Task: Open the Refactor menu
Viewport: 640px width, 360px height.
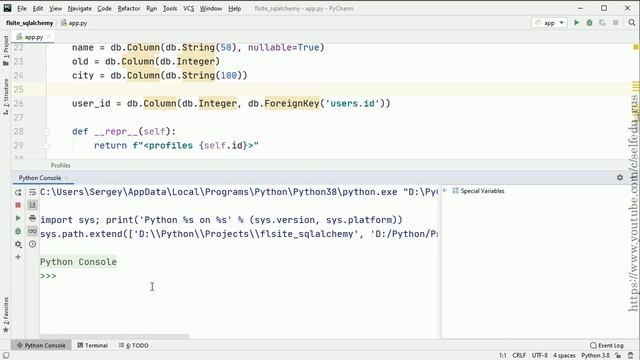Action: pos(129,8)
